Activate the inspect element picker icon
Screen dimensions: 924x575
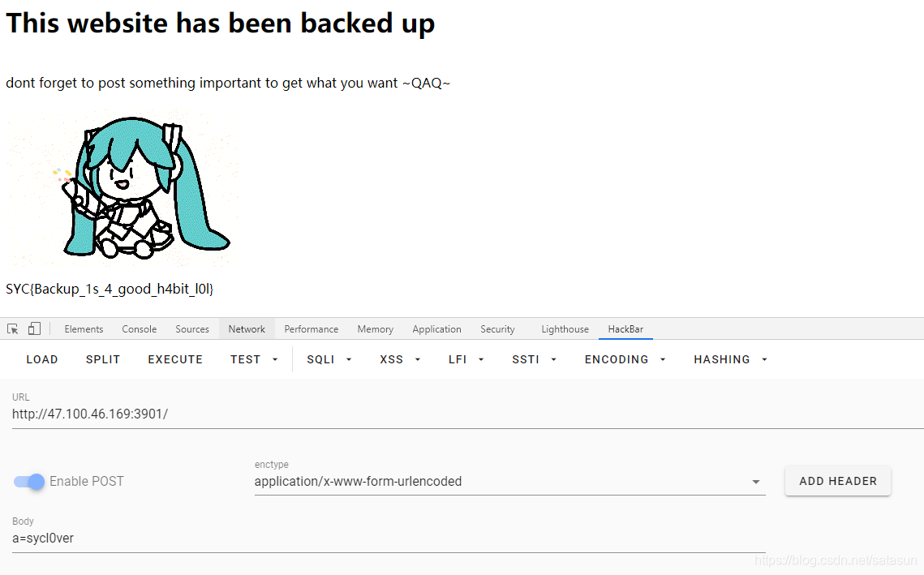(x=12, y=328)
